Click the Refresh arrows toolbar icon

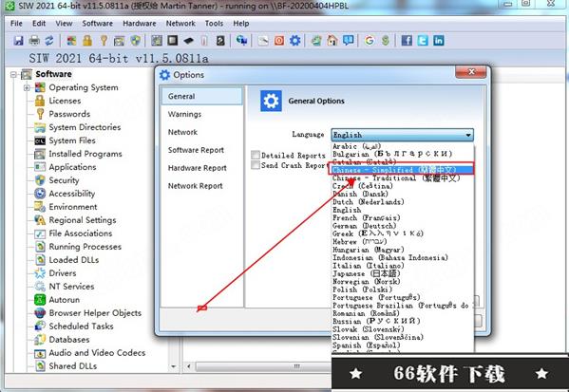click(x=49, y=40)
